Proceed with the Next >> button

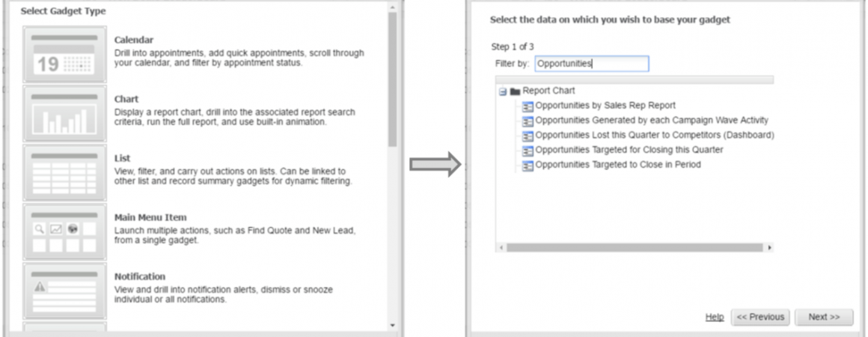tap(824, 317)
